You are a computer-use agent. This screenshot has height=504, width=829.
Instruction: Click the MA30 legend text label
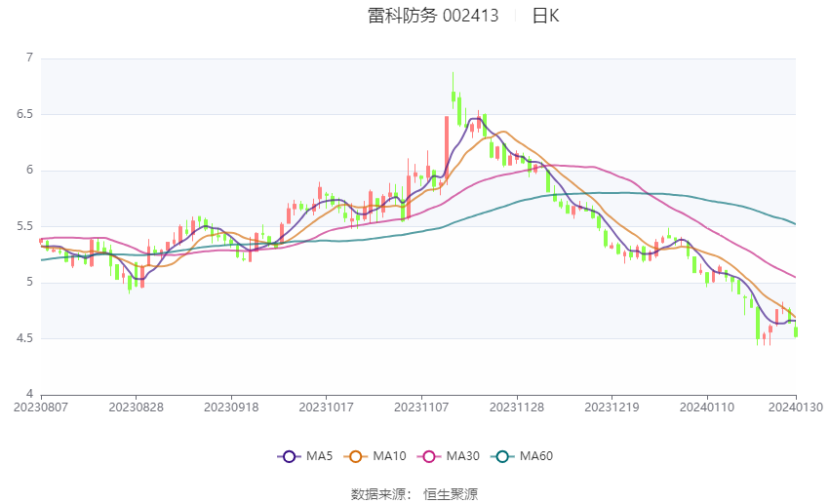point(462,456)
